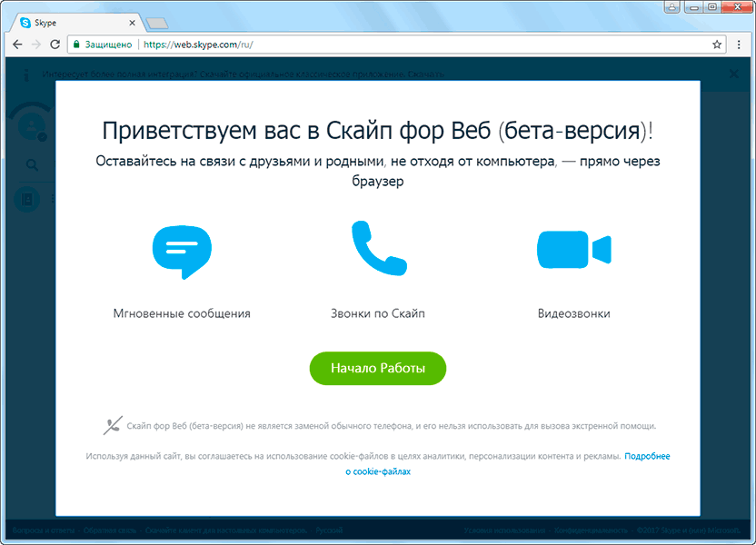This screenshot has height=545, width=756.
Task: Click the dimmed contacts book icon
Action: pyautogui.click(x=27, y=199)
